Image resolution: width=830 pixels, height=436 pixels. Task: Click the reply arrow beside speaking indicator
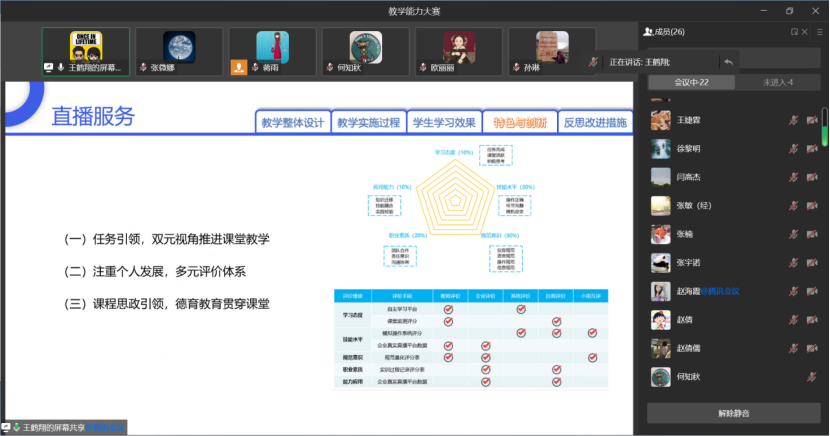728,62
